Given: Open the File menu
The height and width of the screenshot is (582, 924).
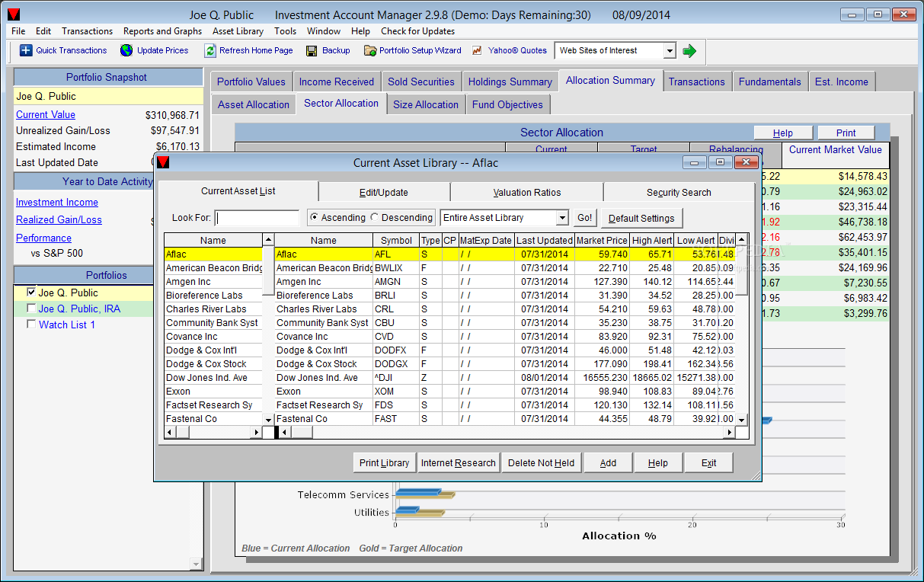Looking at the screenshot, I should [18, 31].
